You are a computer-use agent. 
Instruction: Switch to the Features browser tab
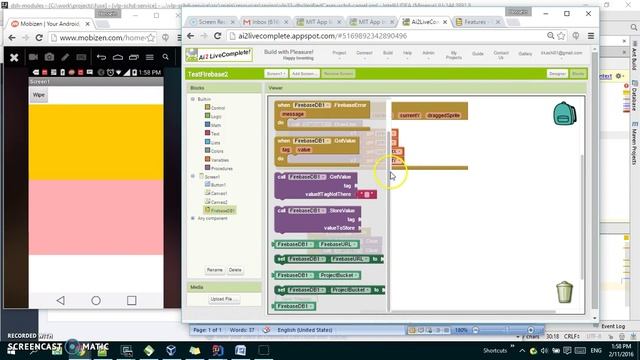477,22
